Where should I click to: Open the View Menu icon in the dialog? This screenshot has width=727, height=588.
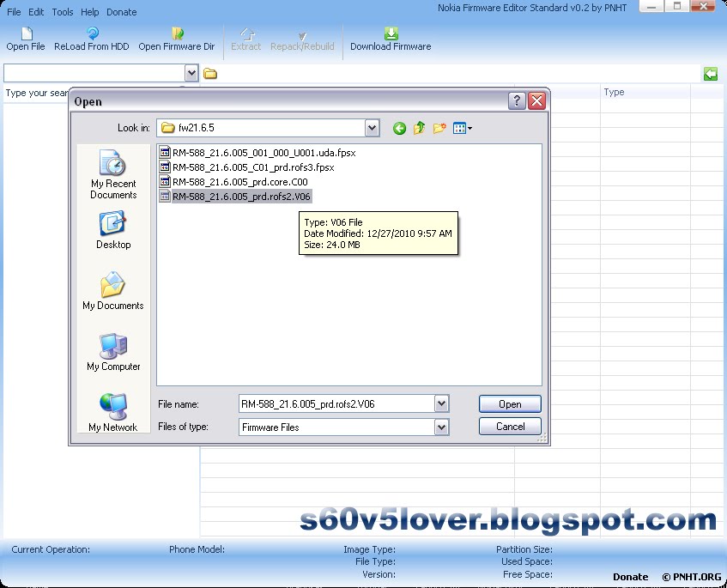pyautogui.click(x=463, y=128)
